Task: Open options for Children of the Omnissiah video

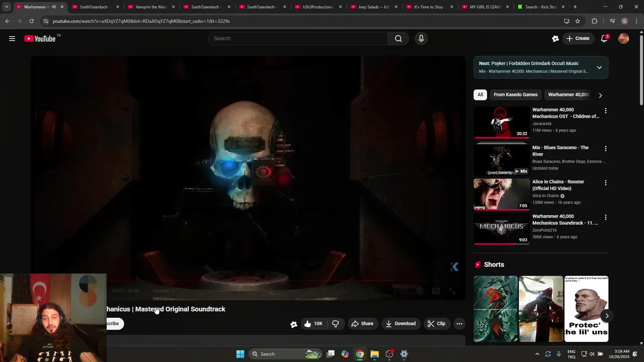Action: tap(606, 111)
